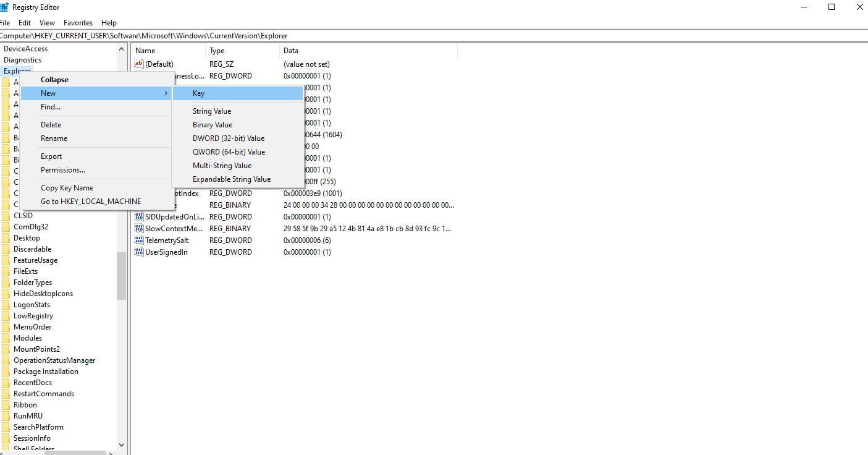Screen dimensions: 868x455
Task: Click the DWORD icon beside TelemetrySalt
Action: tap(138, 240)
